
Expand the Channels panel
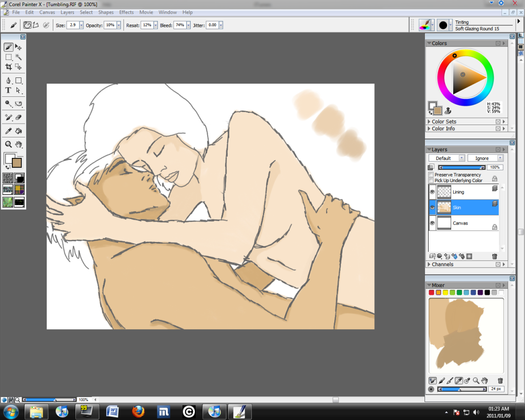click(x=429, y=265)
